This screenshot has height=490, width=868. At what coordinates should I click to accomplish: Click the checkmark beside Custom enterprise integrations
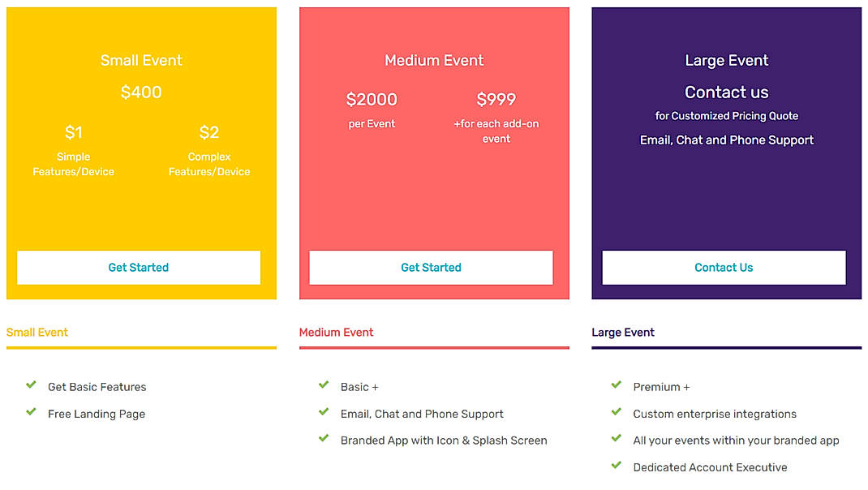click(615, 411)
